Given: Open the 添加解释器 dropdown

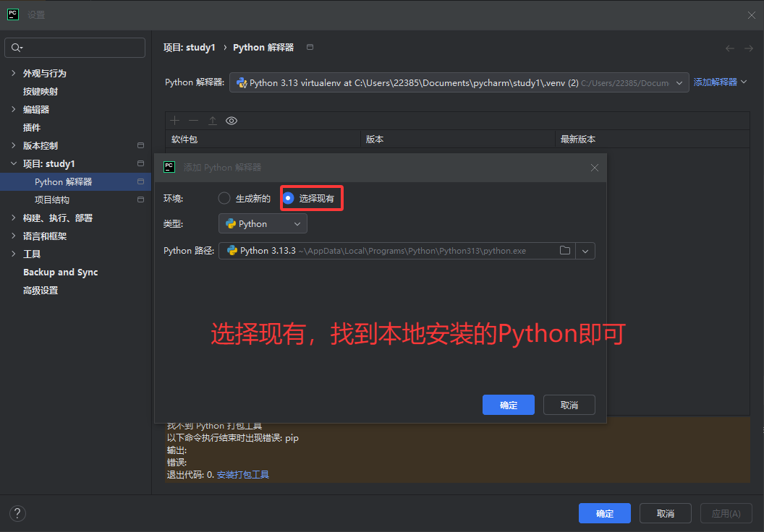Looking at the screenshot, I should [x=720, y=82].
